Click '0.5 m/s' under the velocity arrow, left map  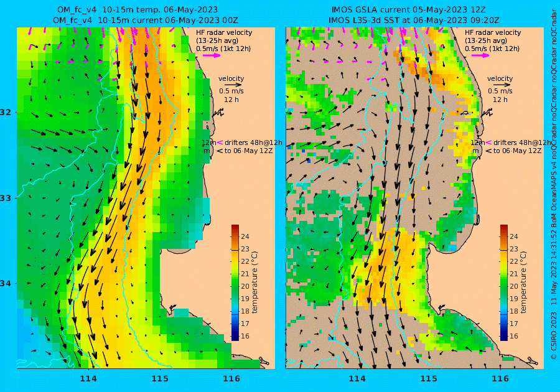[231, 91]
